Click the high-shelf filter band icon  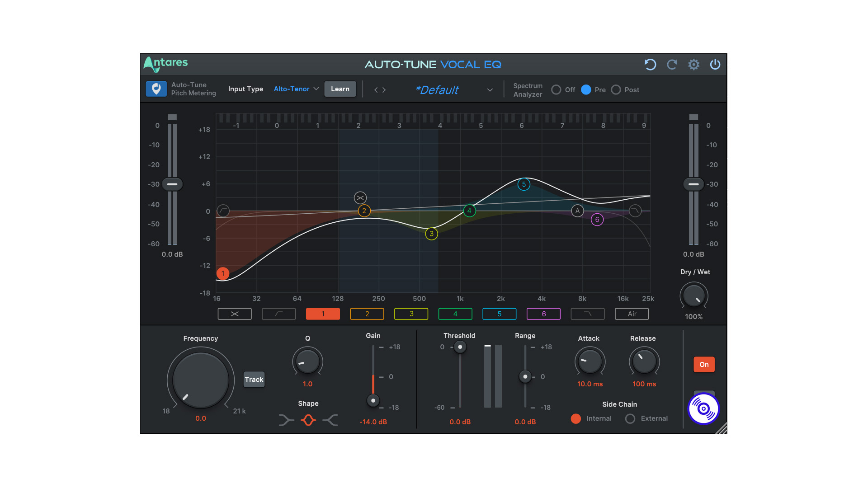[x=589, y=314]
